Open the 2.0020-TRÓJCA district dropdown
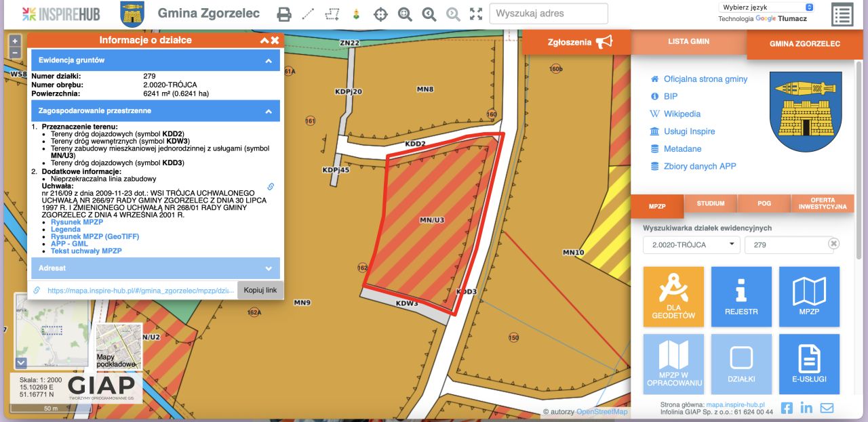This screenshot has height=422, width=868. click(x=691, y=245)
